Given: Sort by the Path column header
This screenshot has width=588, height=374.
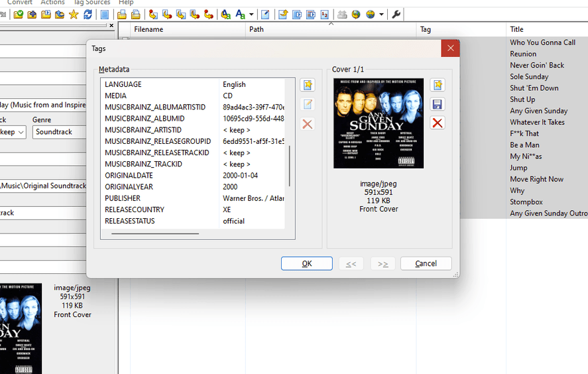Looking at the screenshot, I should point(331,29).
